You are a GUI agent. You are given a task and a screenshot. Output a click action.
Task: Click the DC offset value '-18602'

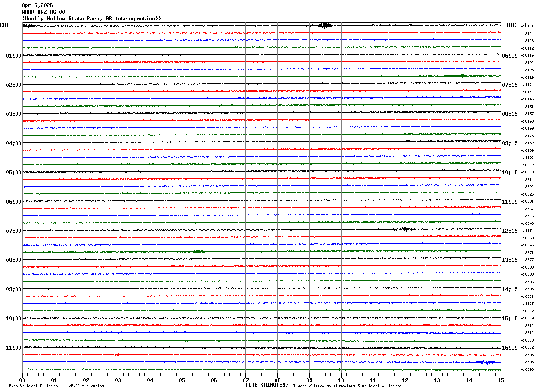[x=528, y=347]
